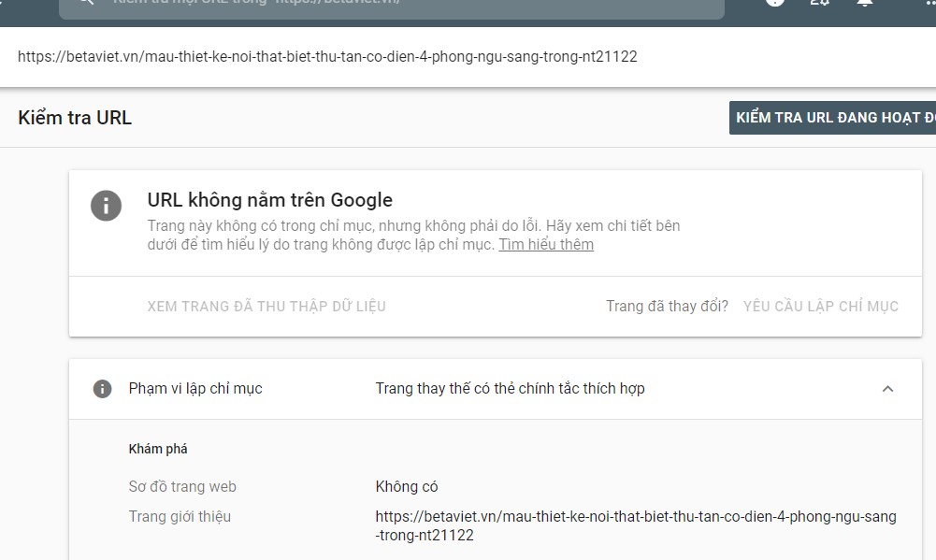
Task: Click the Trang giới thiệu label
Action: click(180, 516)
